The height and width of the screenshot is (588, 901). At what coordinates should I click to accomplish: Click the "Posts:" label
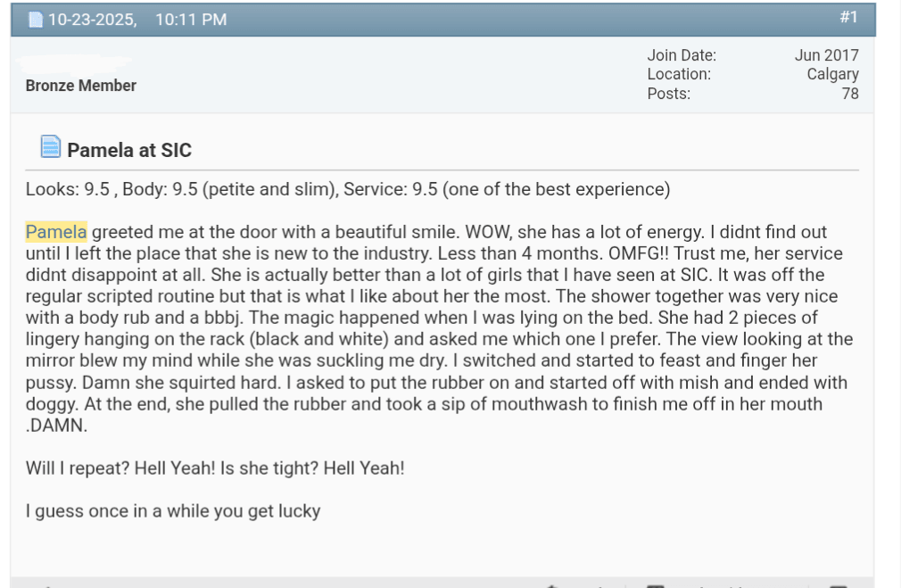pos(668,94)
